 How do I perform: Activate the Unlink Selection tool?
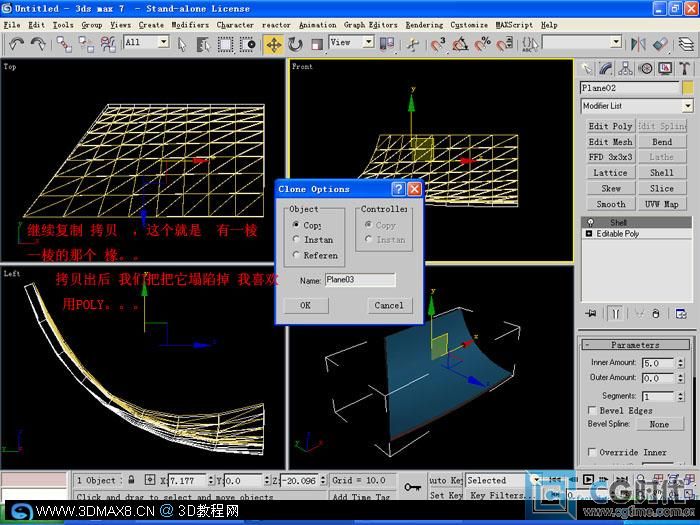pos(86,44)
